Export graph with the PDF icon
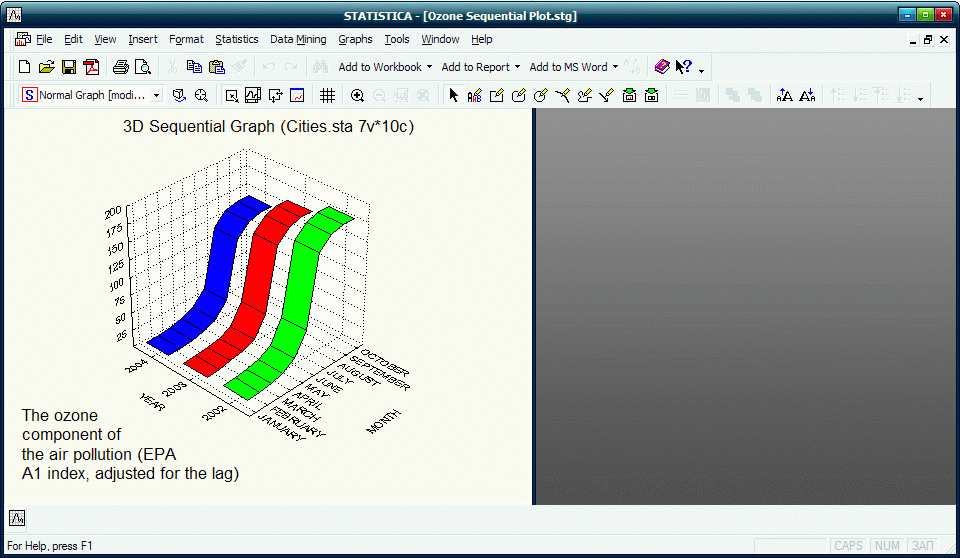 click(92, 67)
